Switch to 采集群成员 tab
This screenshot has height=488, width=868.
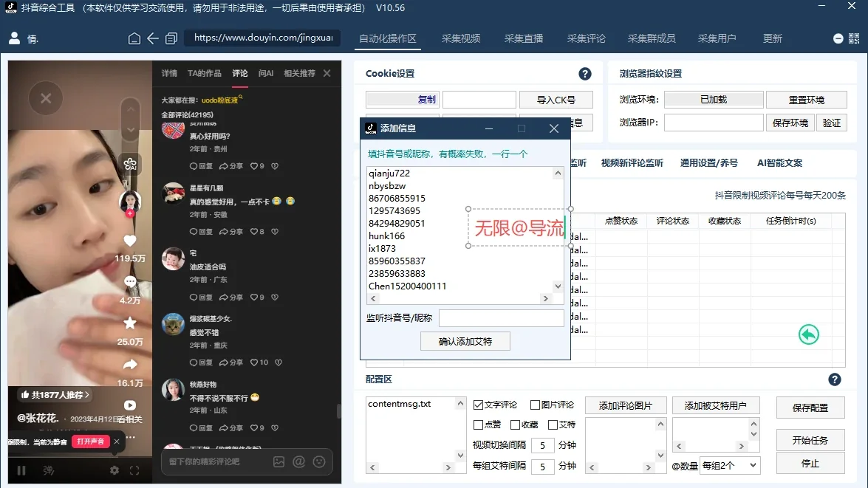coord(652,38)
